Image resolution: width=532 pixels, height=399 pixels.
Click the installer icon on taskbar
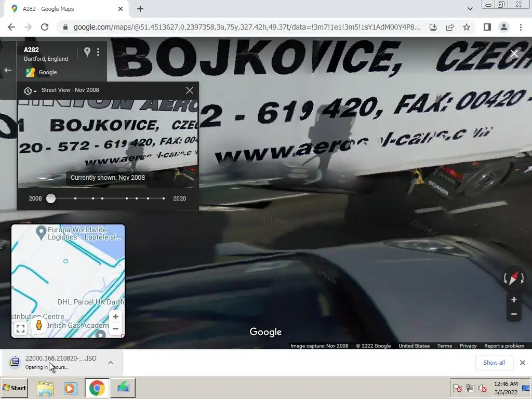coord(123,388)
